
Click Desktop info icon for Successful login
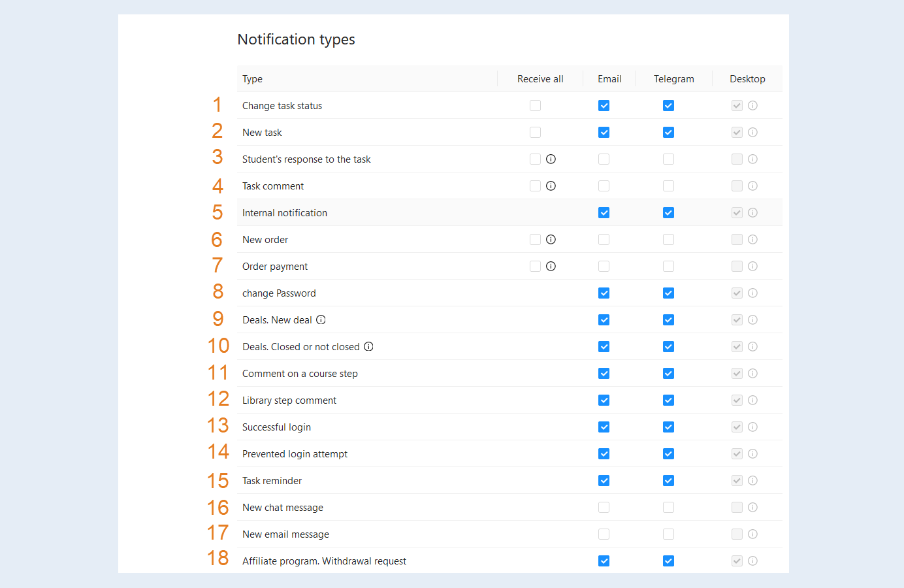[x=752, y=427]
